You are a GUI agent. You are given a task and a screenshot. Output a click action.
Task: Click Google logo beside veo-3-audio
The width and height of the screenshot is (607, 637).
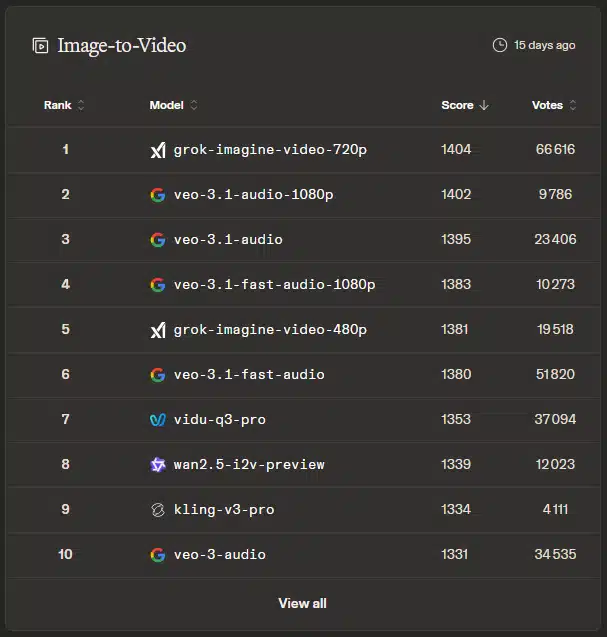[157, 554]
